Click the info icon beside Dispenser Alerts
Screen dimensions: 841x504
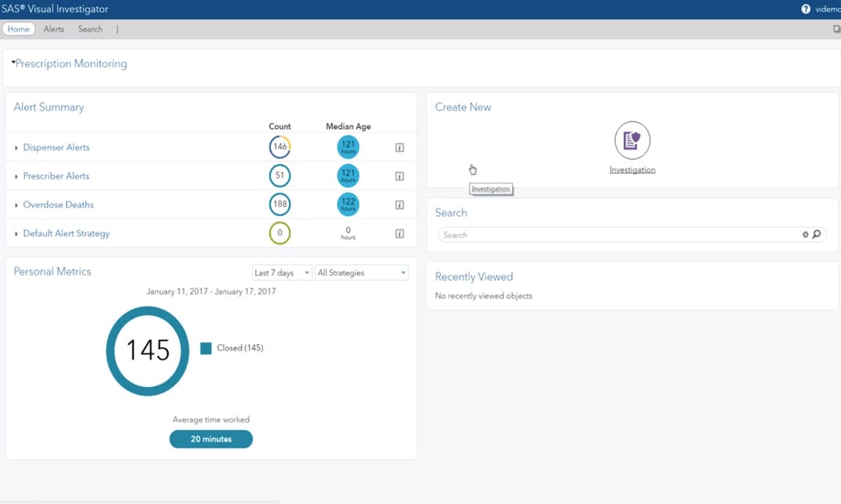(400, 147)
